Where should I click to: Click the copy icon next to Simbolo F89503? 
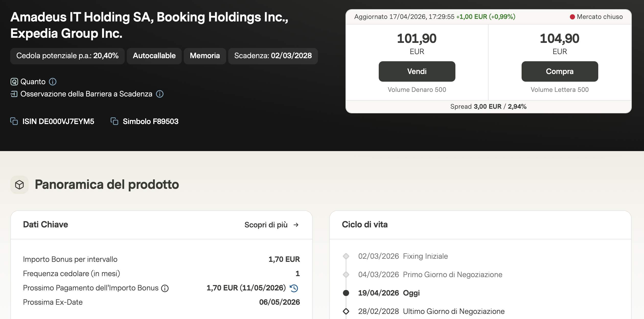pyautogui.click(x=114, y=121)
